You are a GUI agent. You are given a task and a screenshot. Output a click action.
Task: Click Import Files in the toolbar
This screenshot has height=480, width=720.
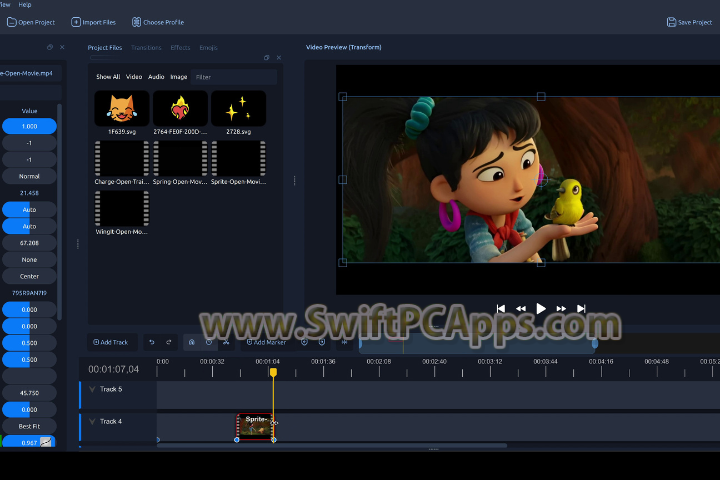tap(94, 22)
